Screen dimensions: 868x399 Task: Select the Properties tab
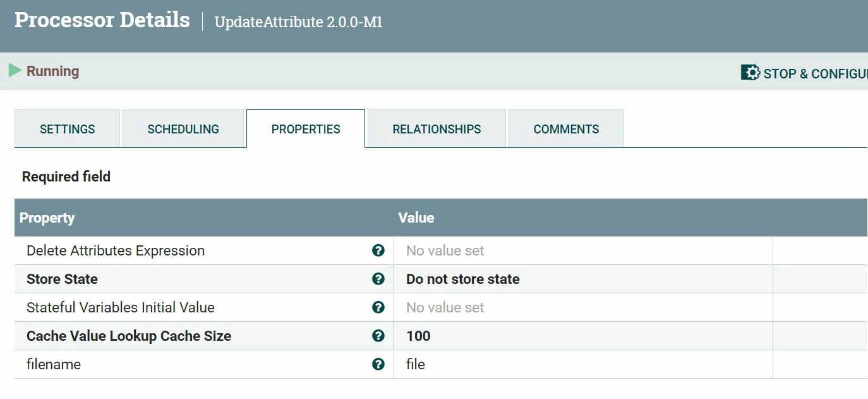pos(306,129)
